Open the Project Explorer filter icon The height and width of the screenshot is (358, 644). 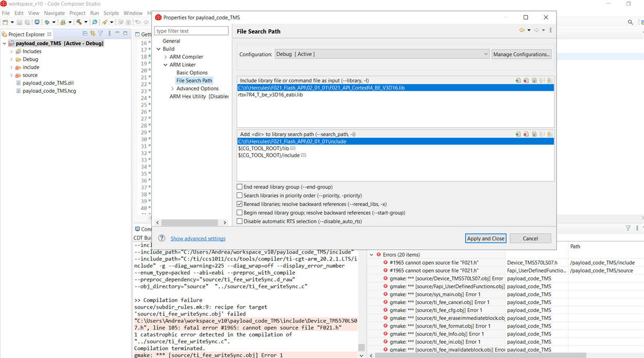pos(101,34)
